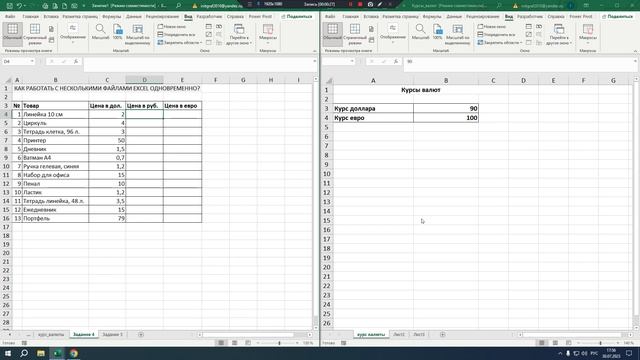
Task: Open sheet tab Лист2 in right window
Action: point(399,334)
